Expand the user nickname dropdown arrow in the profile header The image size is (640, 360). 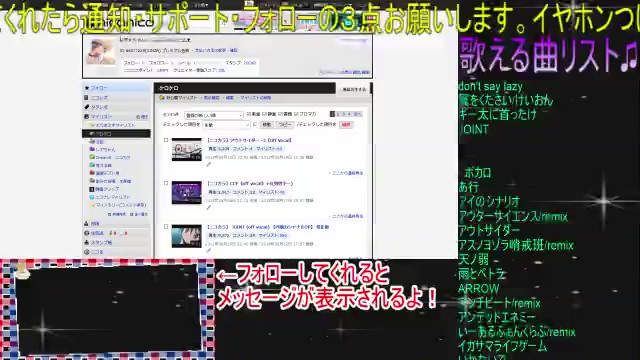point(189,40)
